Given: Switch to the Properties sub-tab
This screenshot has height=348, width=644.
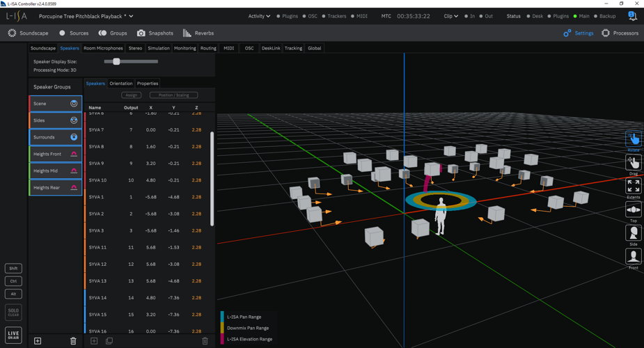Looking at the screenshot, I should (x=148, y=84).
